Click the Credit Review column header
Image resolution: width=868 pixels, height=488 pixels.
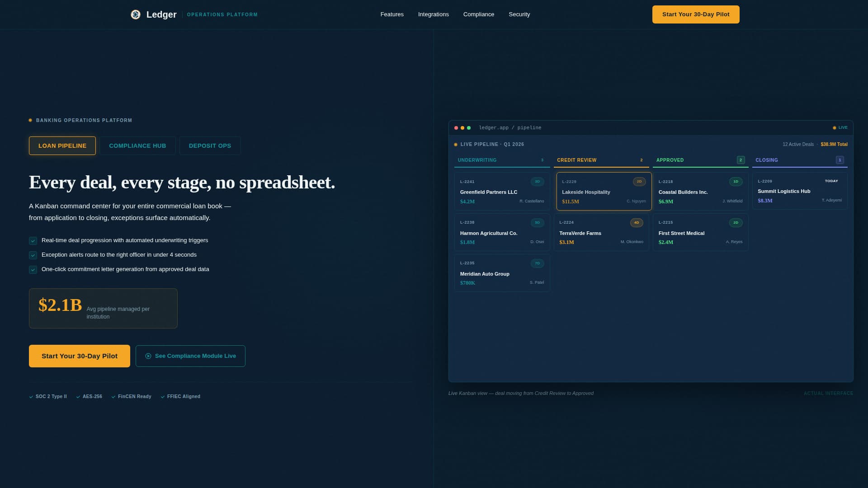tap(601, 160)
